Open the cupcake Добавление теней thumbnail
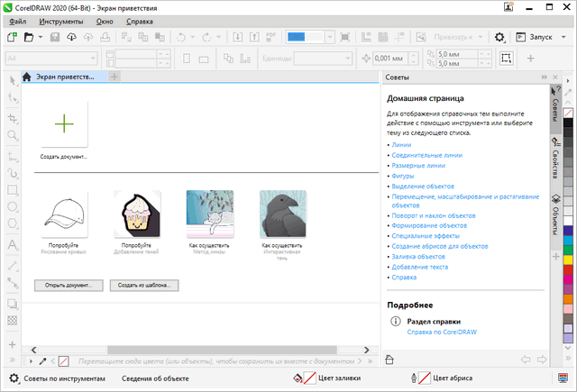Viewport: 577px width, 392px height. pos(137,213)
